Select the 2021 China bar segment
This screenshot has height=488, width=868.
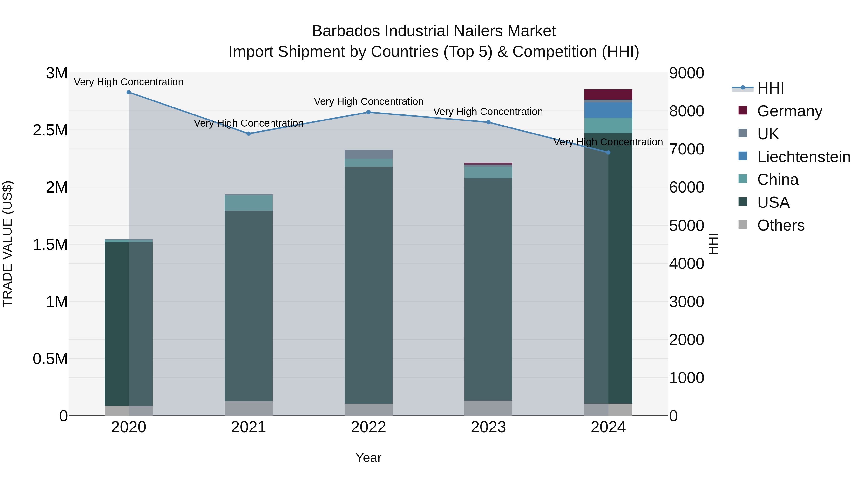click(249, 203)
